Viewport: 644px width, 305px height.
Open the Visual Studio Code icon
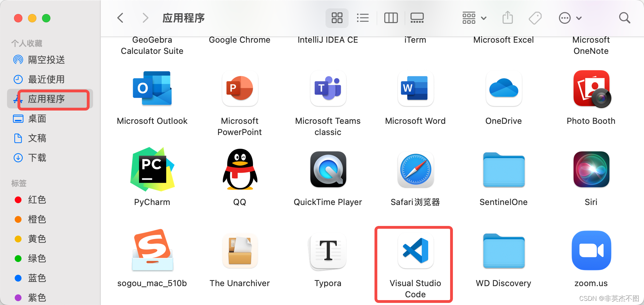[x=415, y=250]
